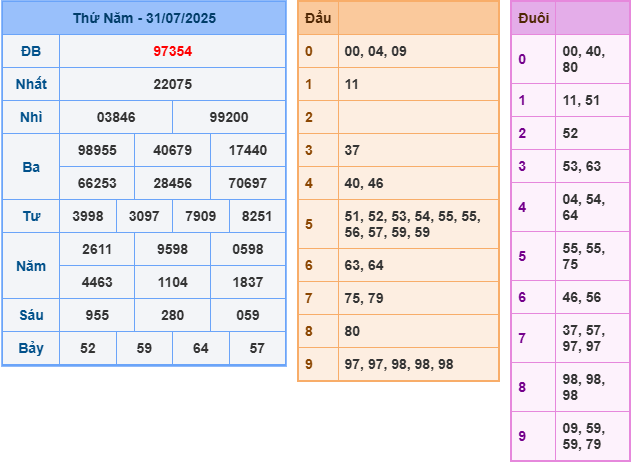Click Đuôi row 0 values 00, 40, 80

pyautogui.click(x=584, y=59)
